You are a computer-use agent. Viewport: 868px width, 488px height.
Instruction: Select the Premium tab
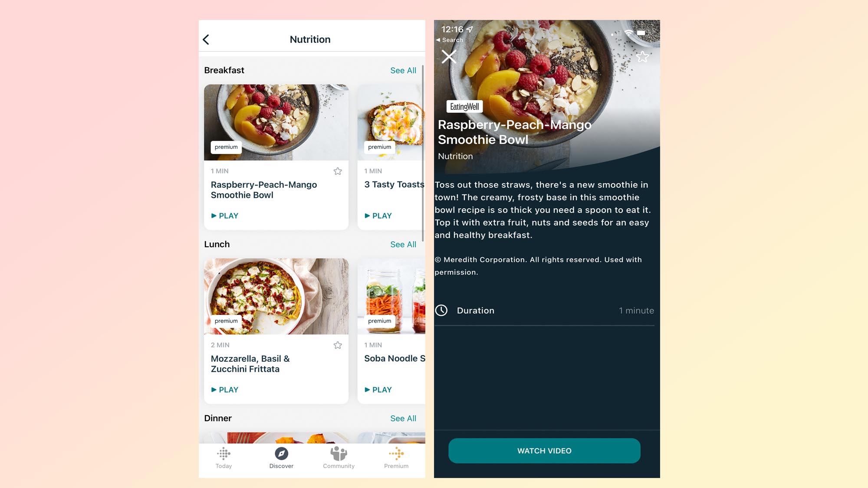coord(395,458)
